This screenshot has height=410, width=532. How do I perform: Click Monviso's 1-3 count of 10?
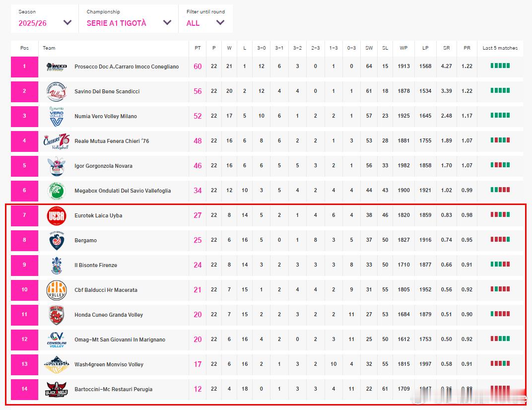pos(333,364)
